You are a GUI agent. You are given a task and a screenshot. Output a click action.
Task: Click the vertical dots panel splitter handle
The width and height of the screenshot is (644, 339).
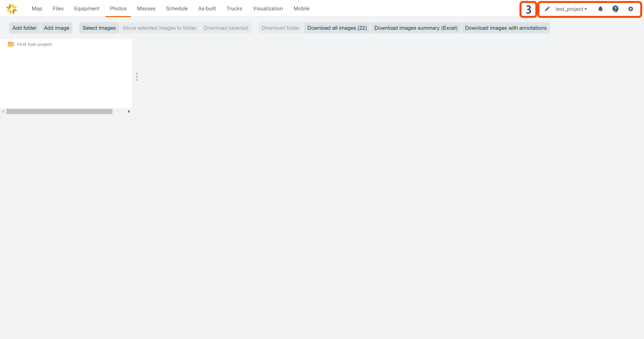(137, 77)
